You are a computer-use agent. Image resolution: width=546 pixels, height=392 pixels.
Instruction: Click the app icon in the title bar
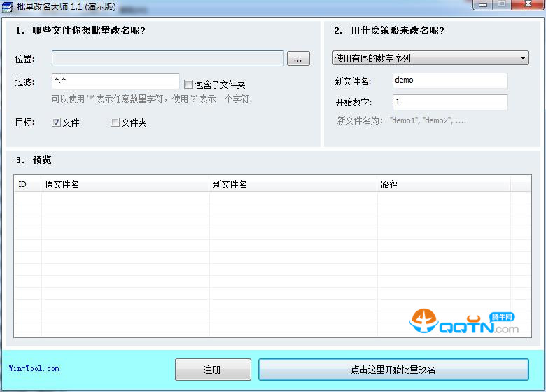click(x=7, y=6)
